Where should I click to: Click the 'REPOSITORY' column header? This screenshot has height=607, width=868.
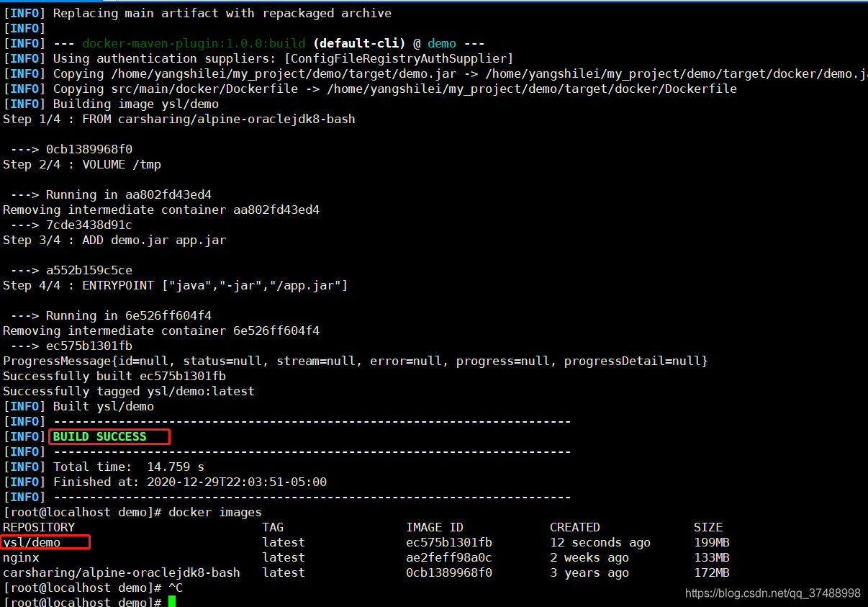pyautogui.click(x=39, y=527)
